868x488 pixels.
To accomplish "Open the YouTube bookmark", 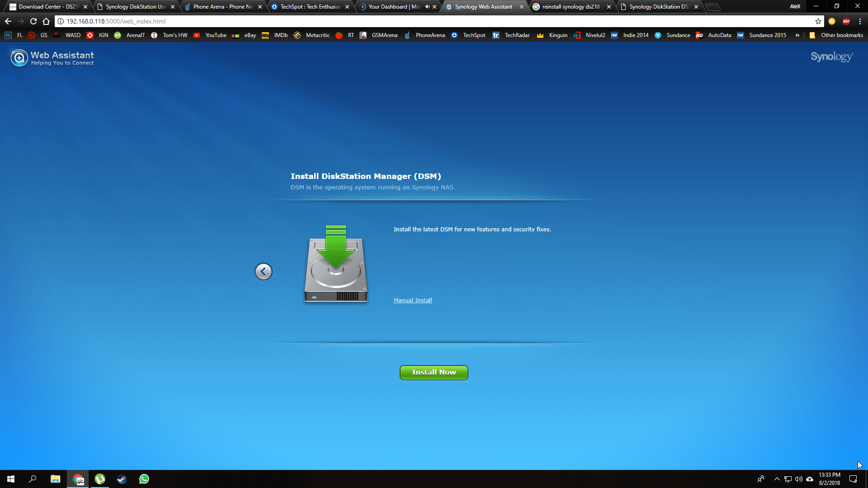I will 210,35.
